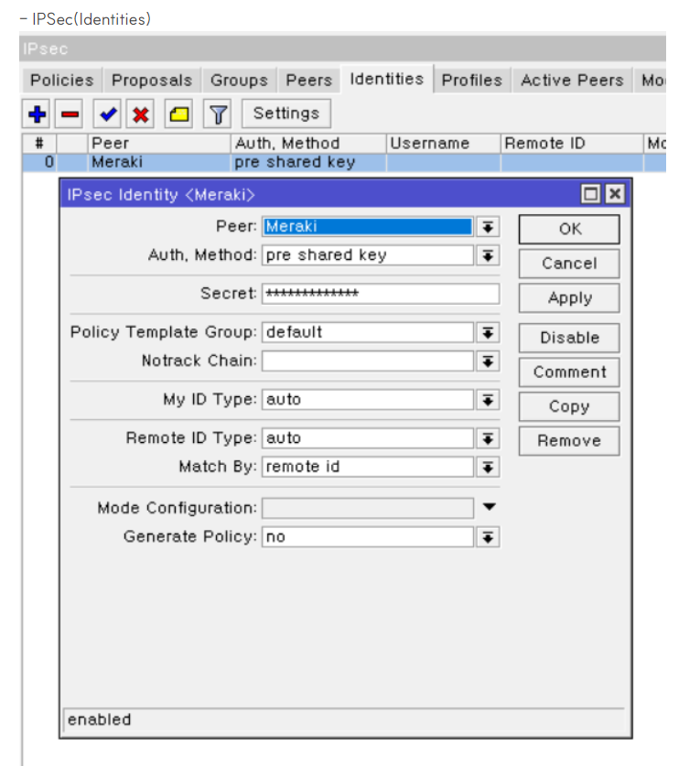Delete the identity with the Remove button

coord(569,441)
